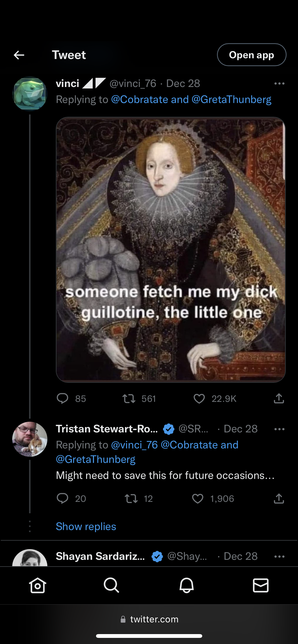Open reply on vinci's tweet
Image resolution: width=298 pixels, height=644 pixels.
62,399
